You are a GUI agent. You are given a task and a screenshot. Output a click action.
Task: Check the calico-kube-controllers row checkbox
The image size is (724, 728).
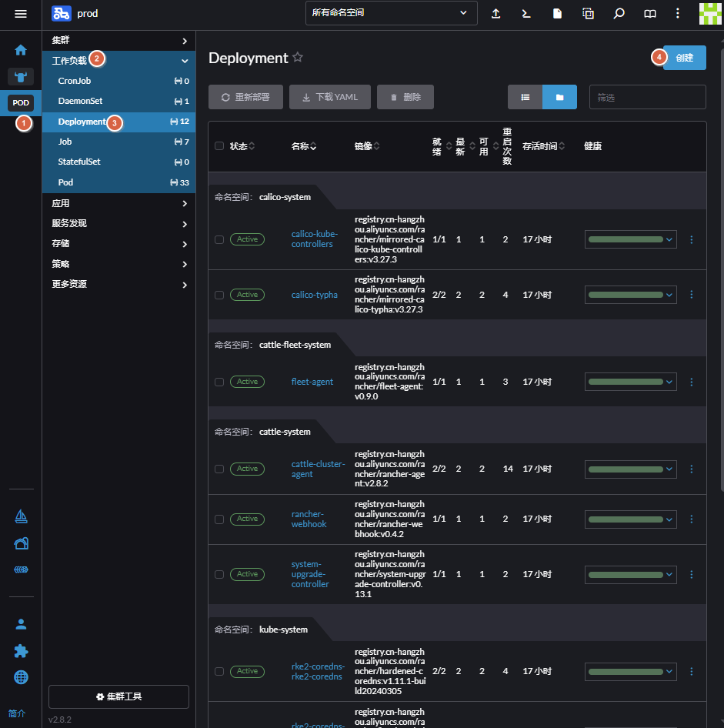(x=219, y=239)
